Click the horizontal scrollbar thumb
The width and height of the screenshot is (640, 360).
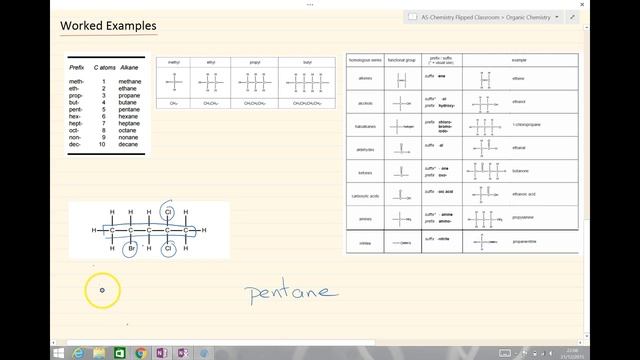[220, 342]
